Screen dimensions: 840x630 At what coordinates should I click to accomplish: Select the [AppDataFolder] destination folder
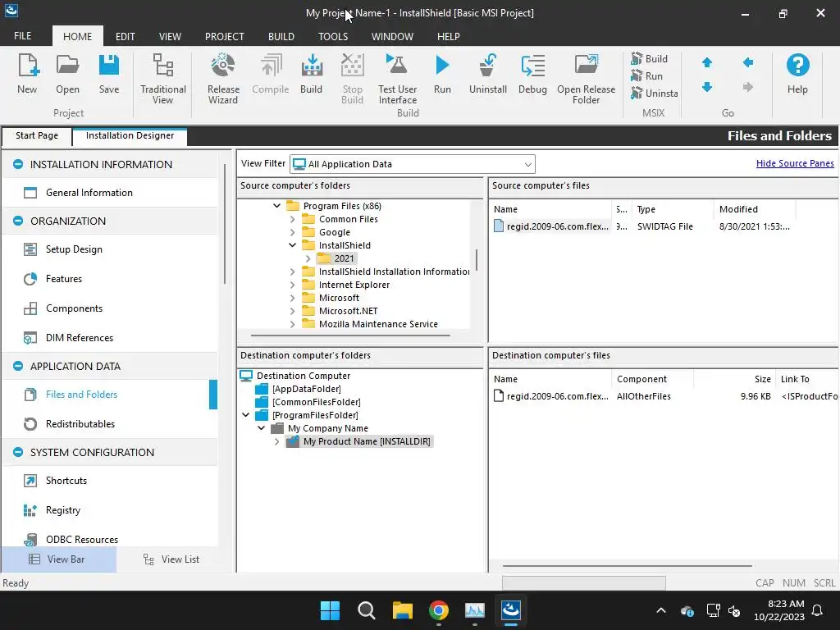307,389
